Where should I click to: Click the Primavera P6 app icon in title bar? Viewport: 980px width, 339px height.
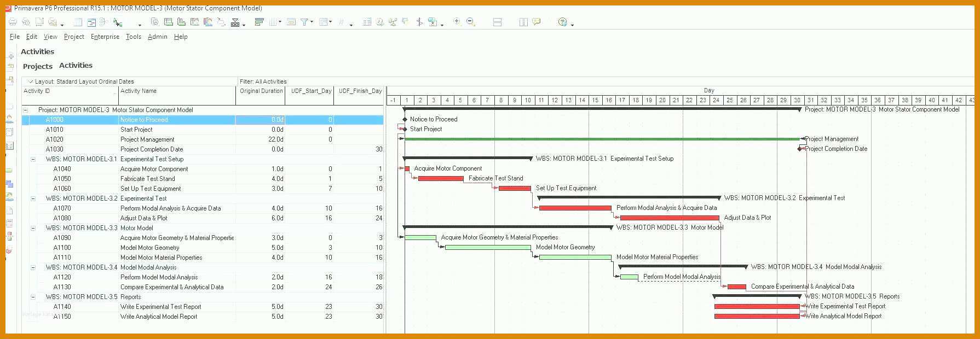[7, 8]
